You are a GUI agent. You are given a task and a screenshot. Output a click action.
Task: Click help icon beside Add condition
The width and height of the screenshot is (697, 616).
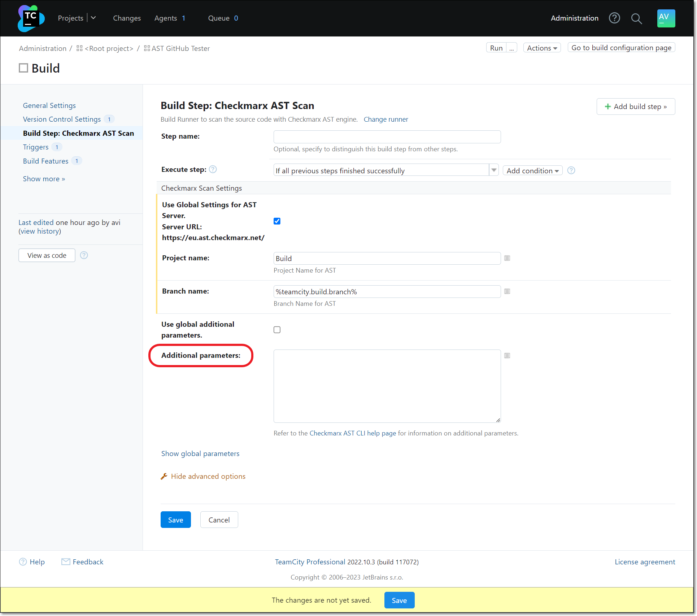coord(571,170)
